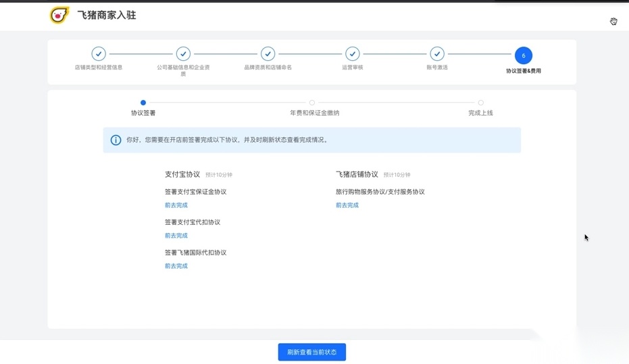Select the 完成上线 sub-step dot

click(x=480, y=103)
